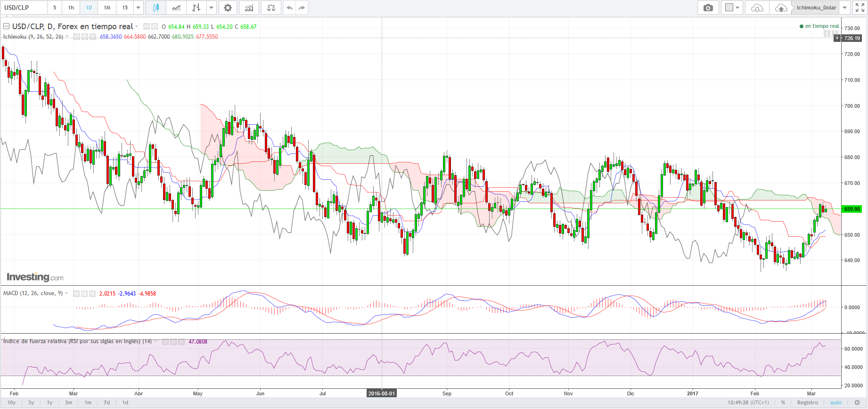Open bottom-right chart properties gear
This screenshot has width=868, height=409.
coord(857,402)
